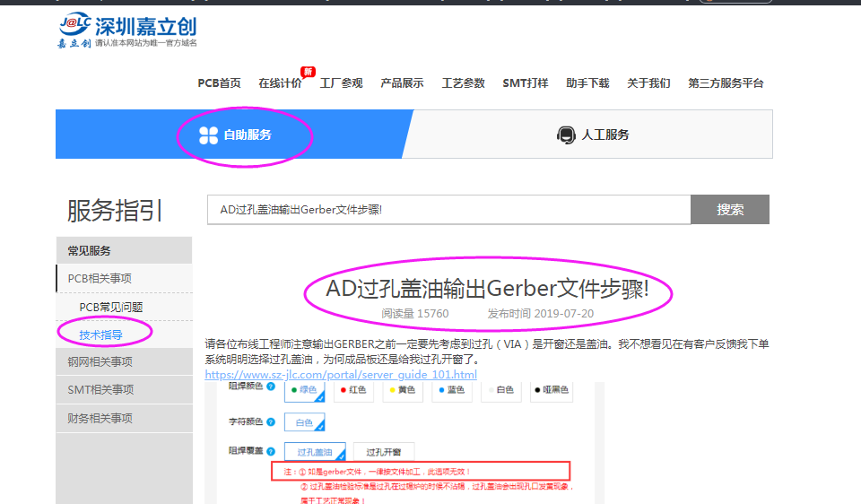
Task: Click the 服务指引 heading
Action: pyautogui.click(x=115, y=210)
